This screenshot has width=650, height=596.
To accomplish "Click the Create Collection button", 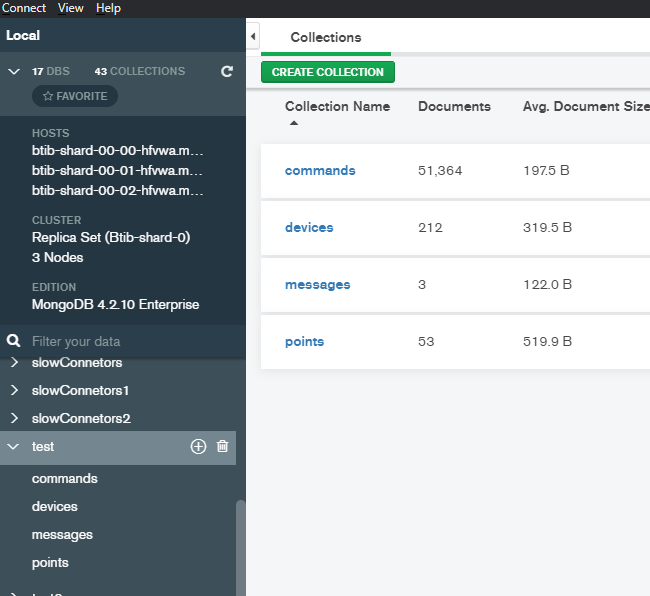I will tap(328, 72).
